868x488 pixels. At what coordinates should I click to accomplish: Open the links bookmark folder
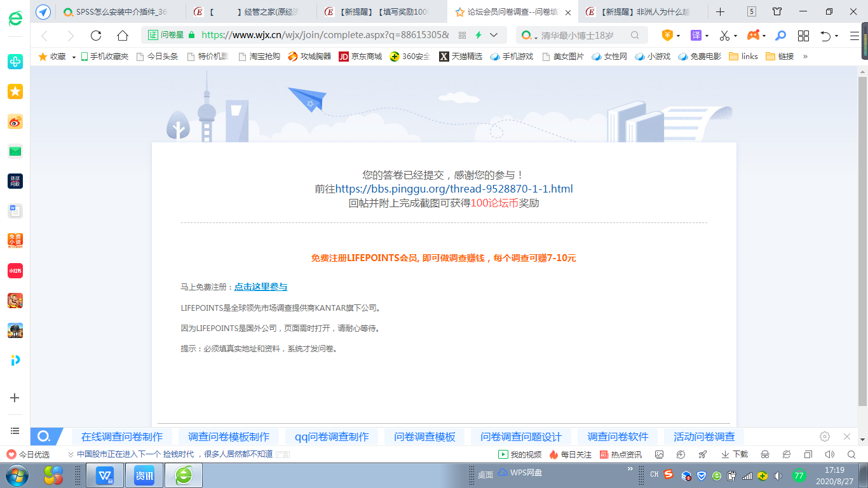tap(743, 57)
